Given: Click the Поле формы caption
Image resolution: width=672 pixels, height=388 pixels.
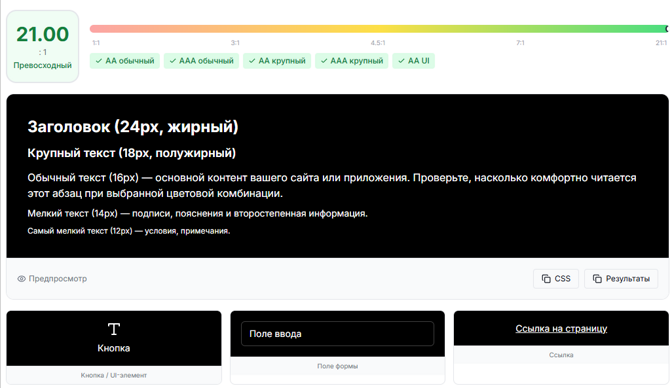Looking at the screenshot, I should 338,366.
